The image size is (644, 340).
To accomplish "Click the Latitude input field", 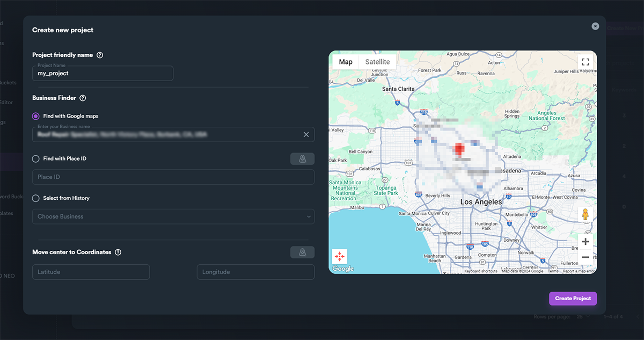I will (91, 272).
